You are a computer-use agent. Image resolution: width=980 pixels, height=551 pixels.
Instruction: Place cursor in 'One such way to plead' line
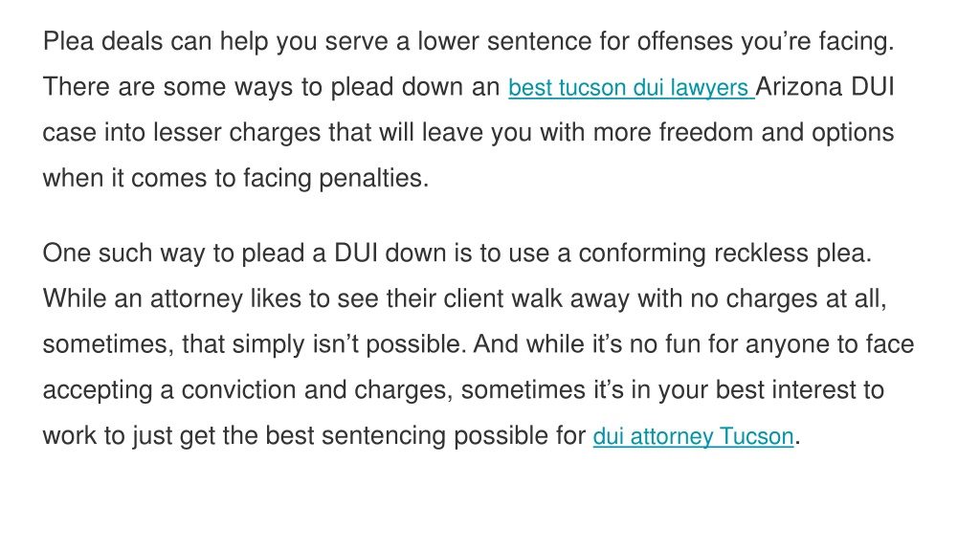point(457,253)
